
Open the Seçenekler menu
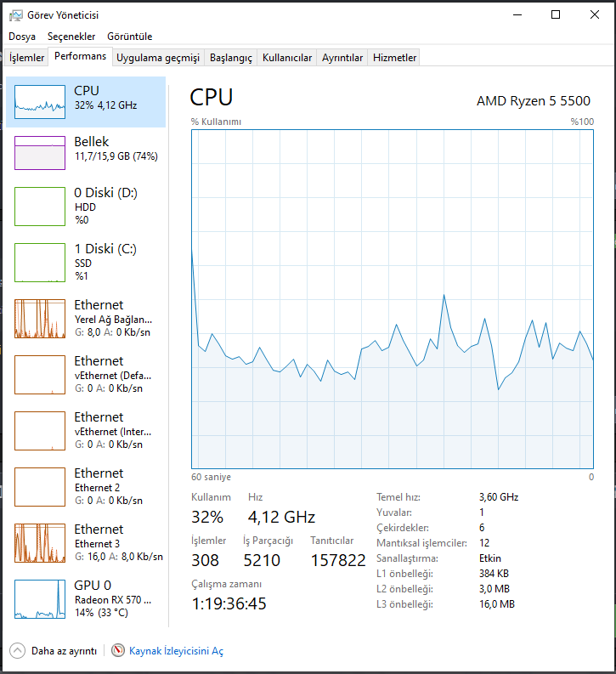tap(71, 37)
